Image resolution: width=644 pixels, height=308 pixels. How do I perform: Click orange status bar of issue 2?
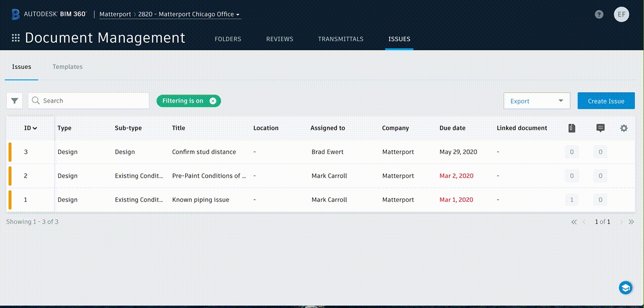(10, 176)
